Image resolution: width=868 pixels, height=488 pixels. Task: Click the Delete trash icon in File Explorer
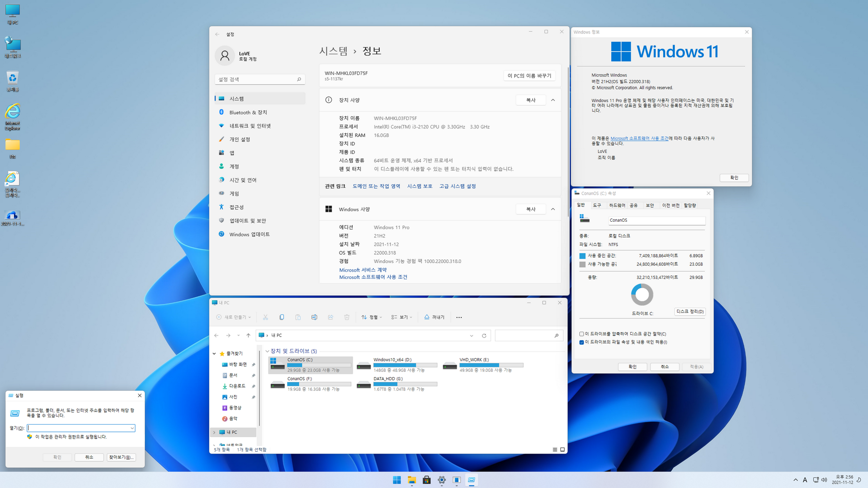[347, 317]
